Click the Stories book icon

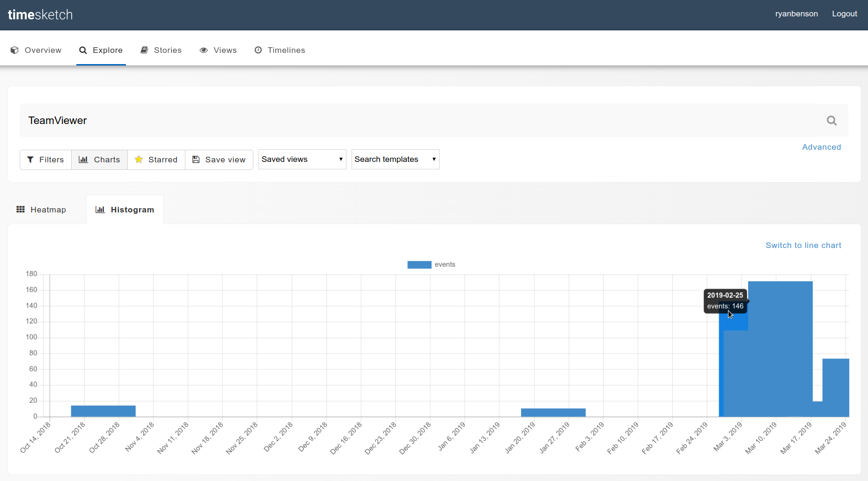(144, 50)
